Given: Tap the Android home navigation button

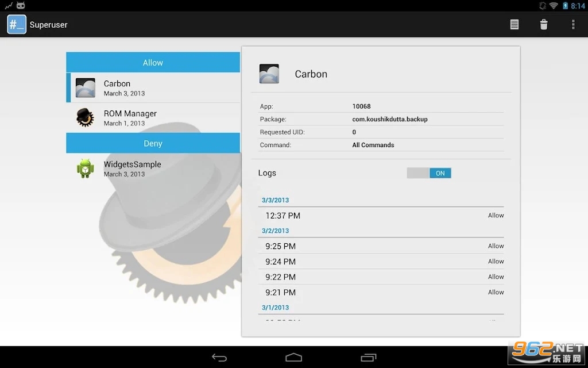Looking at the screenshot, I should [293, 357].
